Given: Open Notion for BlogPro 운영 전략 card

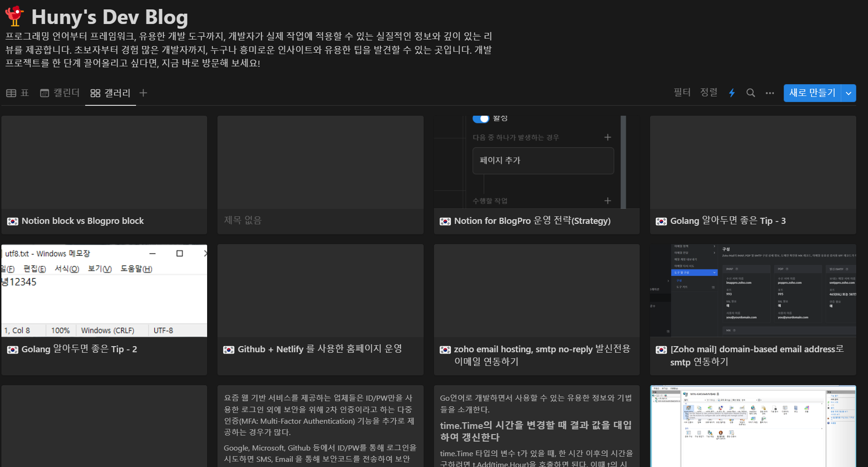Looking at the screenshot, I should [537, 175].
